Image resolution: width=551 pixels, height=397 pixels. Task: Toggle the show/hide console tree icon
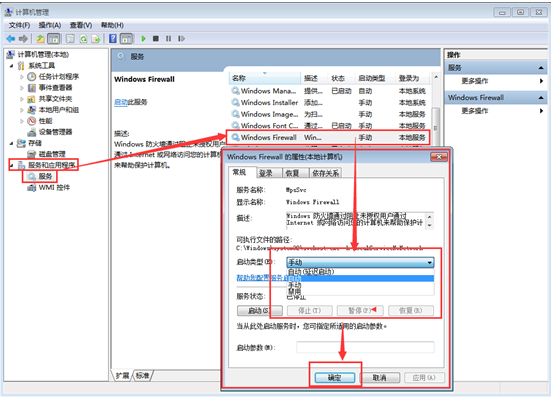point(54,39)
